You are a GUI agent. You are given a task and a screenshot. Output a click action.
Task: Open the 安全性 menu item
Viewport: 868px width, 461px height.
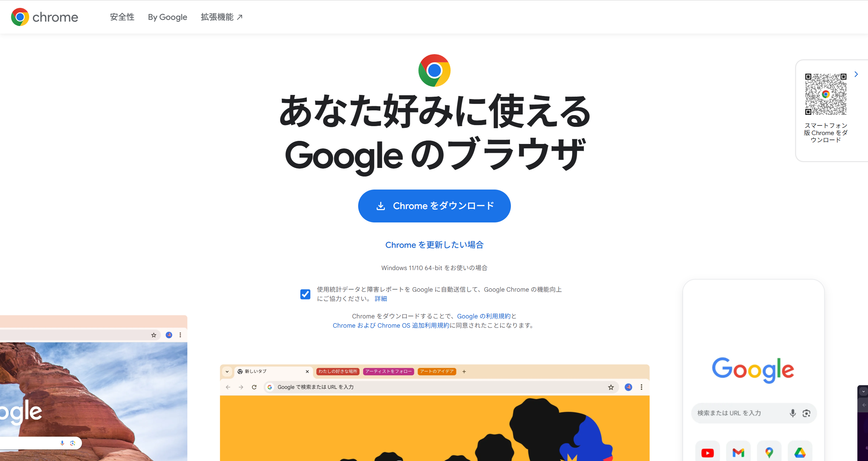(122, 17)
